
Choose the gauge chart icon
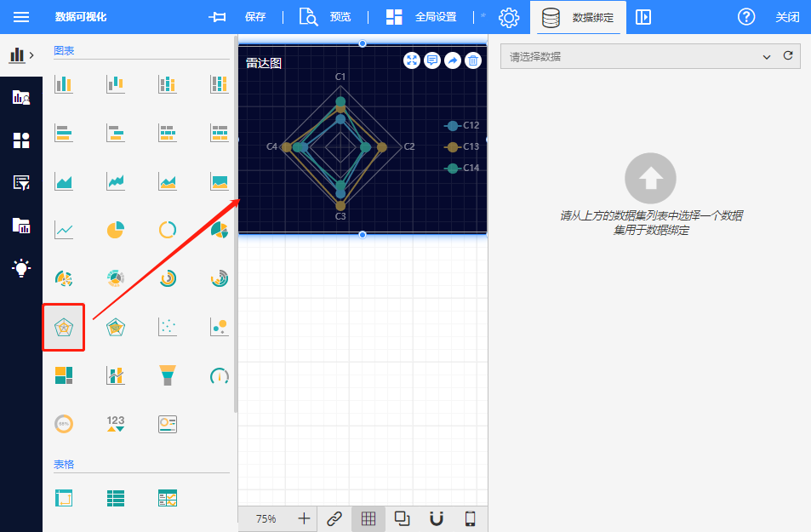219,375
